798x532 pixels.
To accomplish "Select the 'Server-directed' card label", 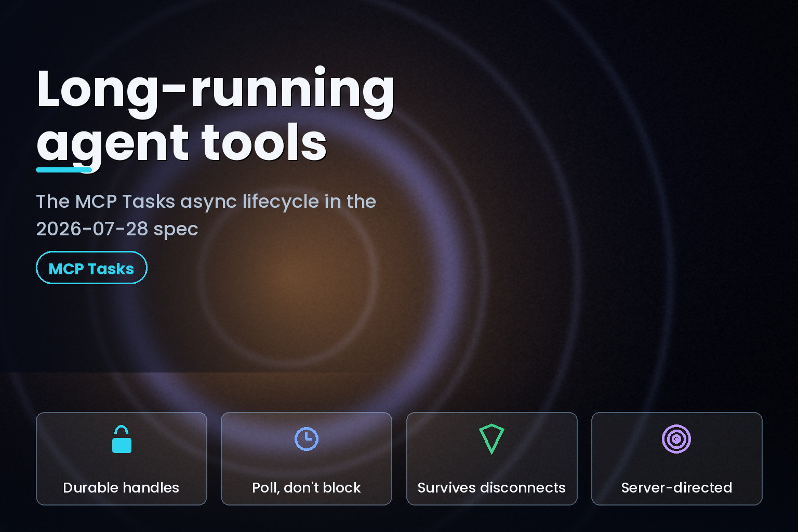I will tap(676, 487).
